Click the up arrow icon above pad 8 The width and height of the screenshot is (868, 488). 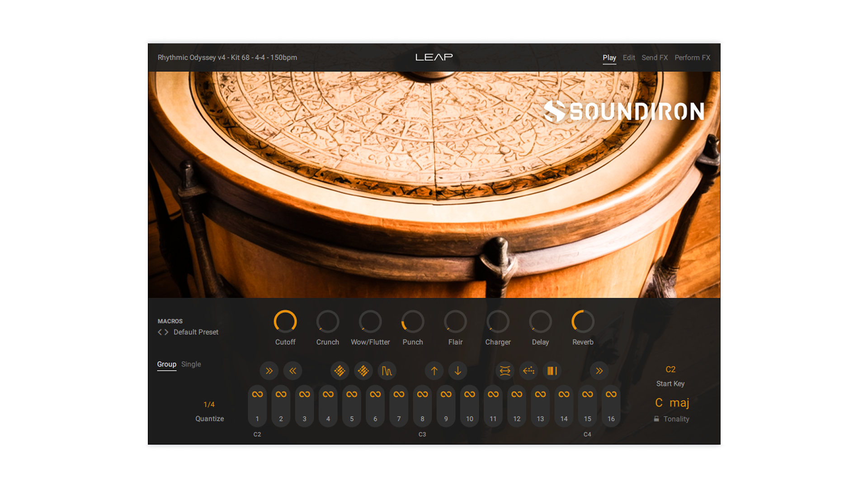(434, 371)
